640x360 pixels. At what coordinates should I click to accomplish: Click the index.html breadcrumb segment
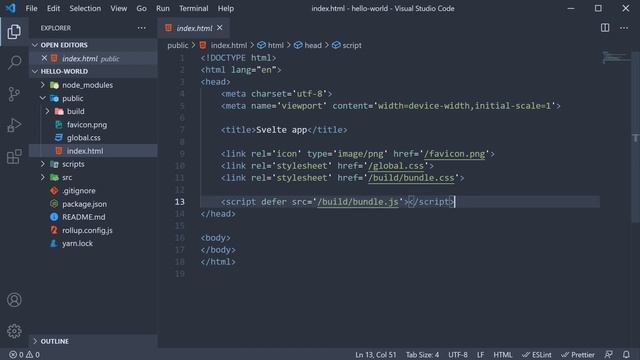click(224, 45)
